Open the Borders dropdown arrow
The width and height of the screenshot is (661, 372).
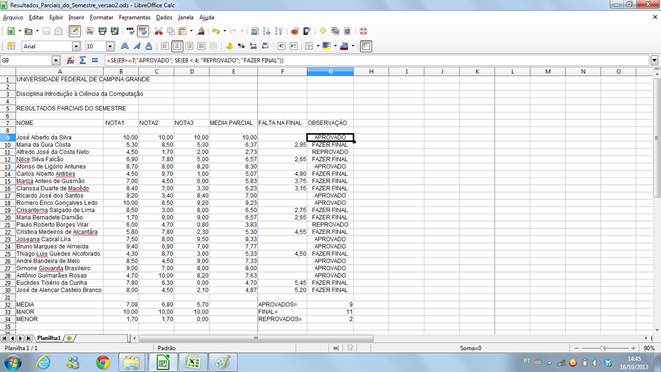(x=317, y=46)
